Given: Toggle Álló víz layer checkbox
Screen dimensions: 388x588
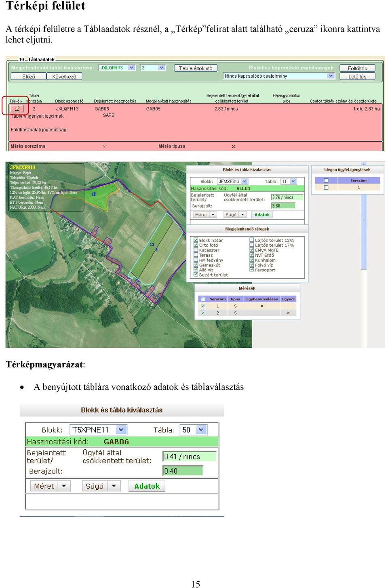Looking at the screenshot, I should [196, 270].
